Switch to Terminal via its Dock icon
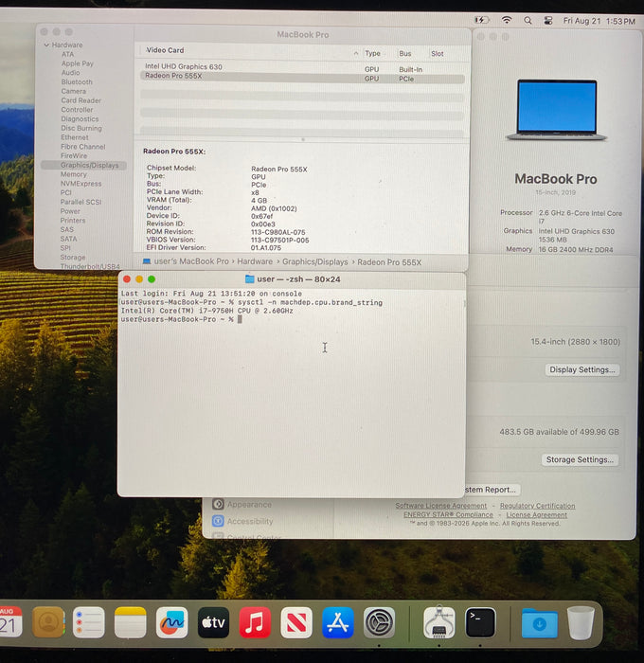This screenshot has width=644, height=663. [480, 622]
